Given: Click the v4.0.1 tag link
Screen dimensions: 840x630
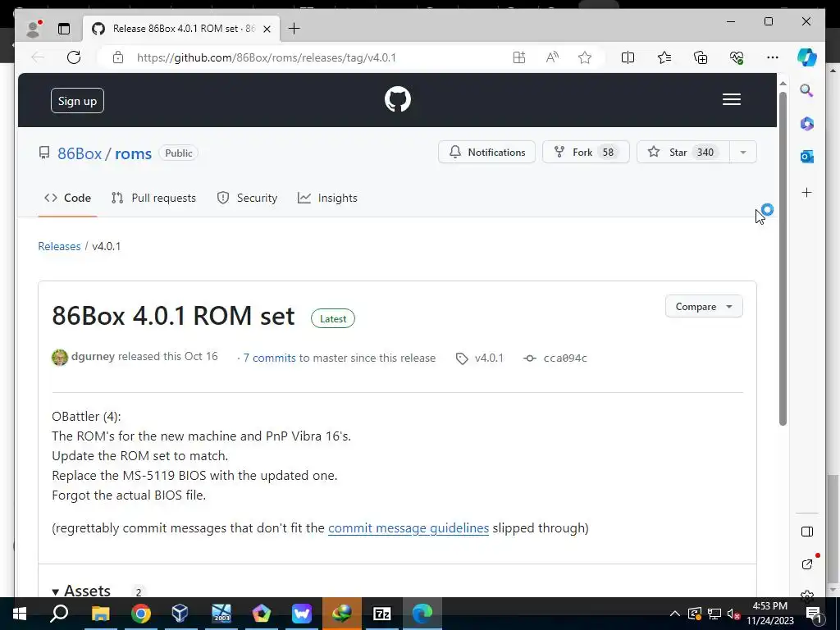Looking at the screenshot, I should (479, 358).
